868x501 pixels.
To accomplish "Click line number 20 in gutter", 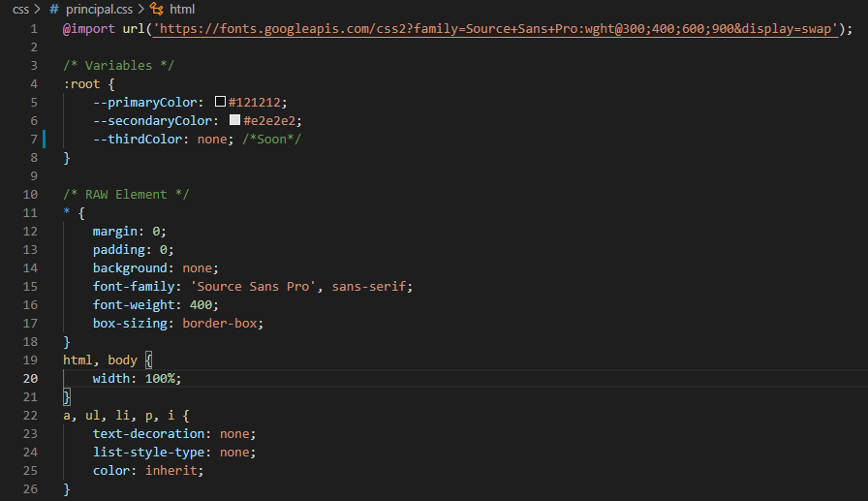I will tap(30, 379).
